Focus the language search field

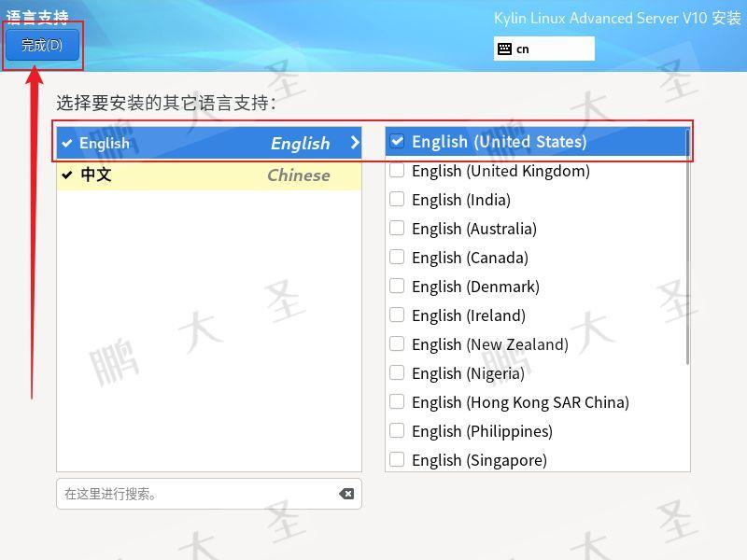point(208,494)
